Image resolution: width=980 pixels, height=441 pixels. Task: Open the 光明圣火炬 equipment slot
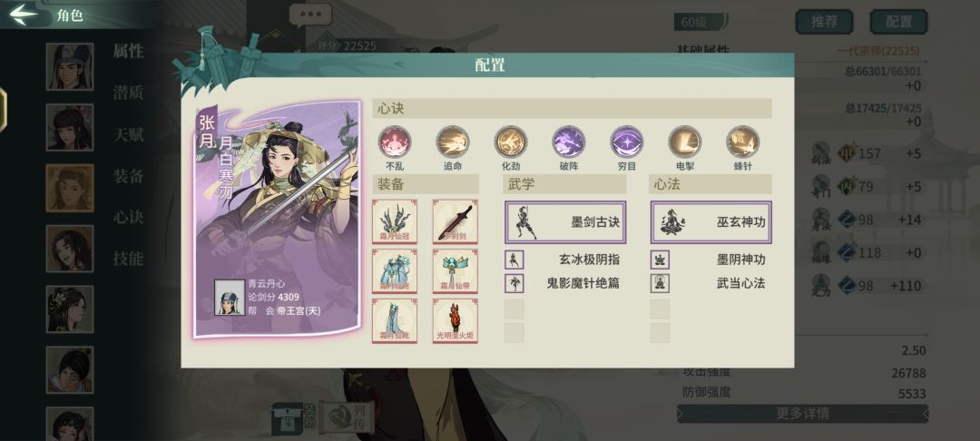pos(456,320)
